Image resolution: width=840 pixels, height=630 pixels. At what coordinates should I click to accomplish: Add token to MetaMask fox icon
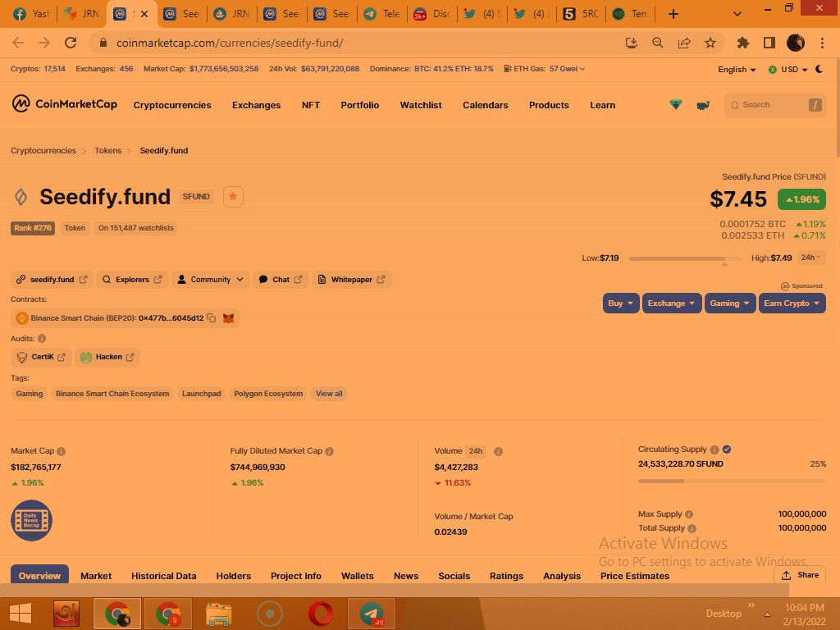[228, 318]
